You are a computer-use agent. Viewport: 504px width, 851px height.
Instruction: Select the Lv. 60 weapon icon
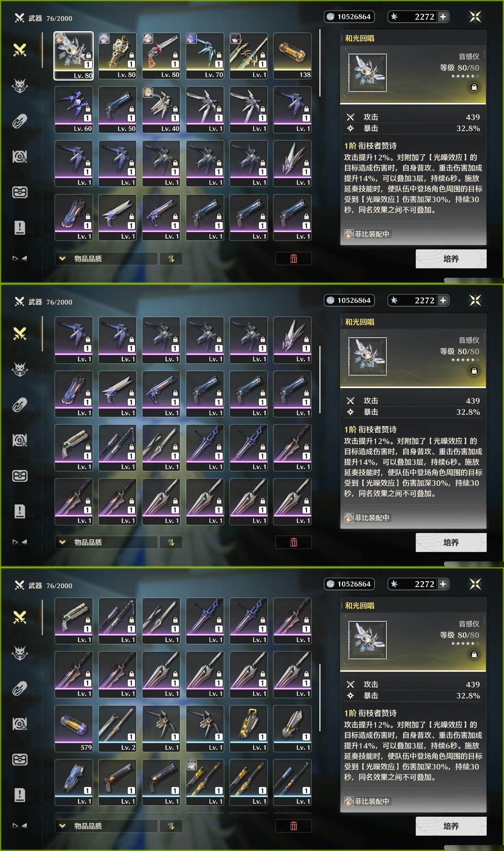[74, 110]
